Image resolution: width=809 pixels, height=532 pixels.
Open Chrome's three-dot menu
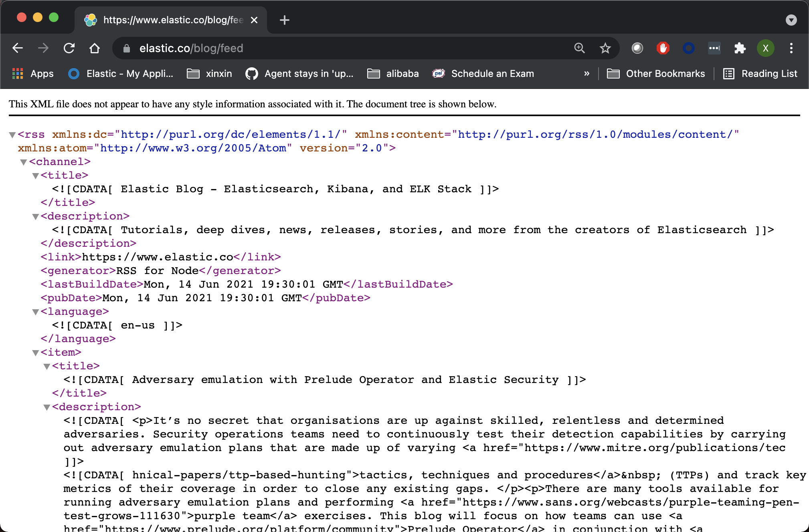[x=791, y=48]
